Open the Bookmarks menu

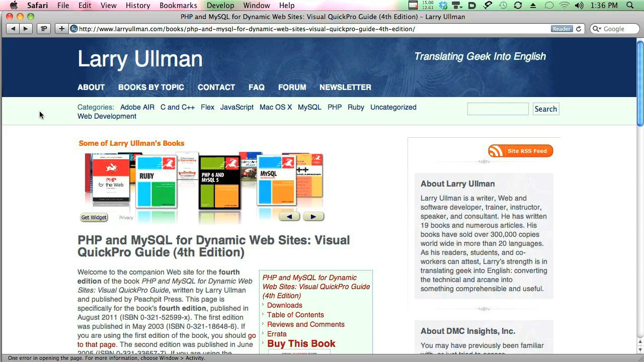(x=178, y=6)
